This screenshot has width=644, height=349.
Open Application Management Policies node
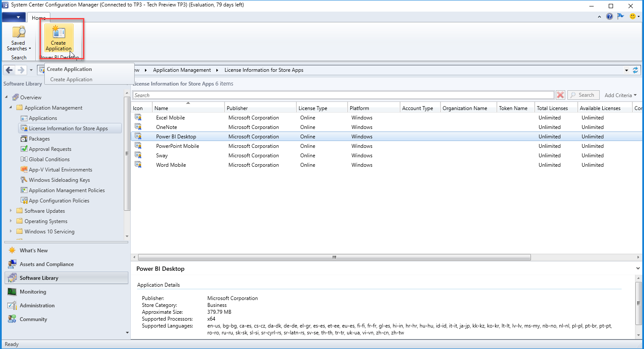click(67, 190)
